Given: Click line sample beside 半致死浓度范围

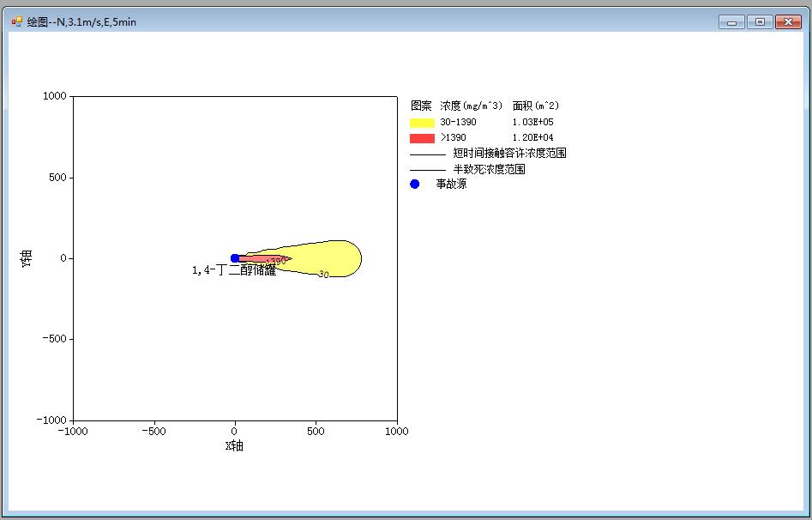Looking at the screenshot, I should point(428,170).
